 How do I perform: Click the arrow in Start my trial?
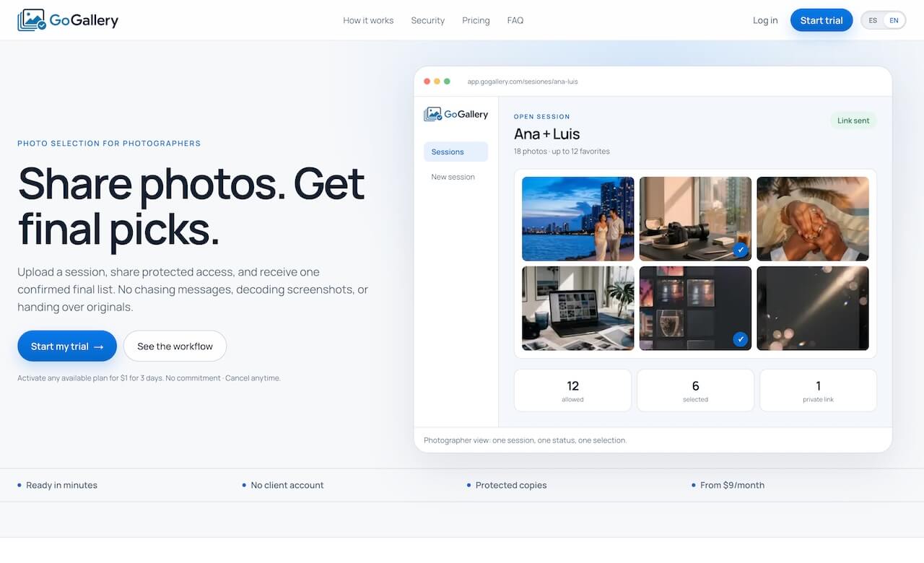(x=99, y=347)
